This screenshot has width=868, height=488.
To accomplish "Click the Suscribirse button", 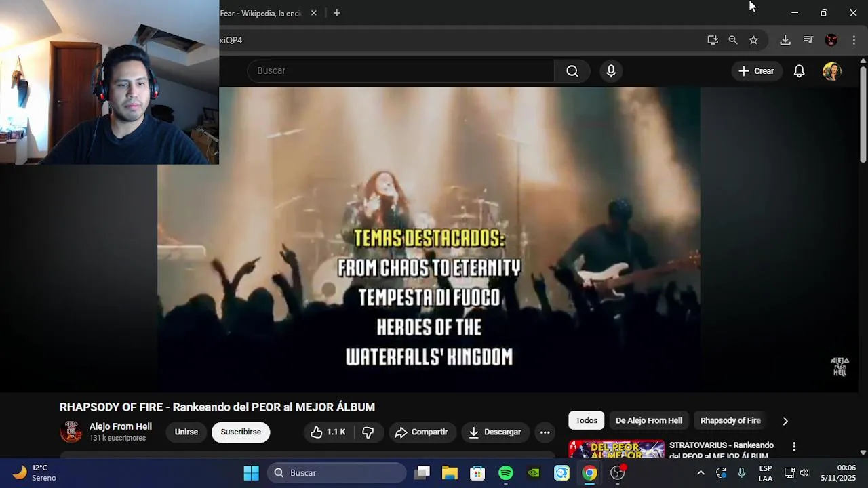I will (241, 432).
